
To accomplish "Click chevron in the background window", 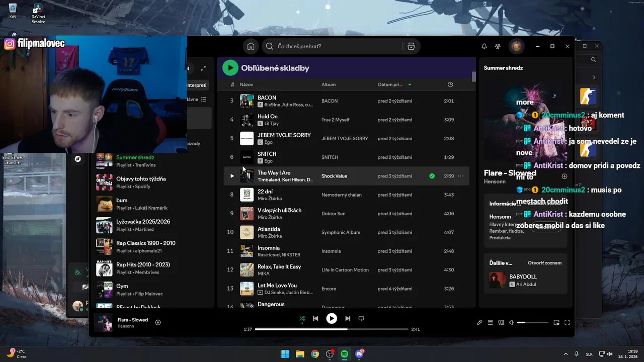I will point(594,77).
